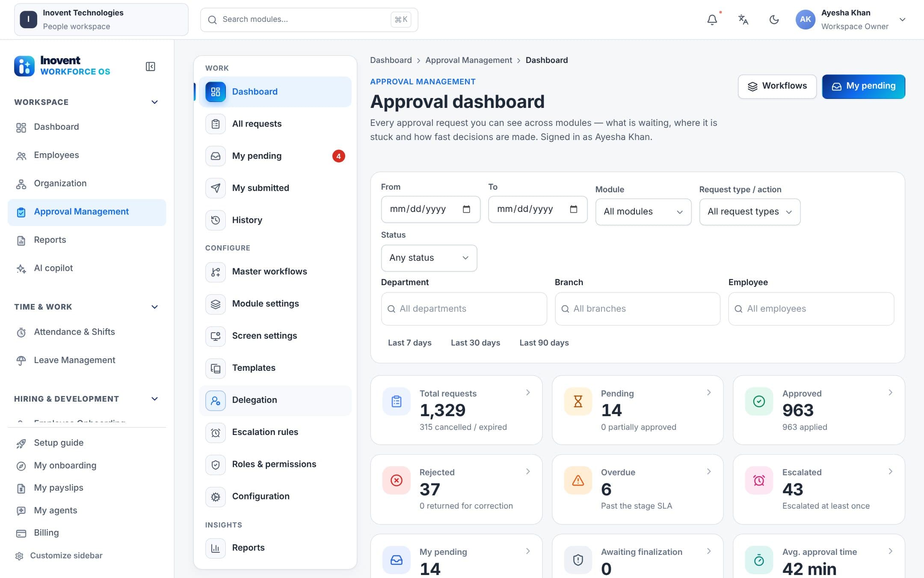Click the Escalation rules icon

pyautogui.click(x=216, y=432)
